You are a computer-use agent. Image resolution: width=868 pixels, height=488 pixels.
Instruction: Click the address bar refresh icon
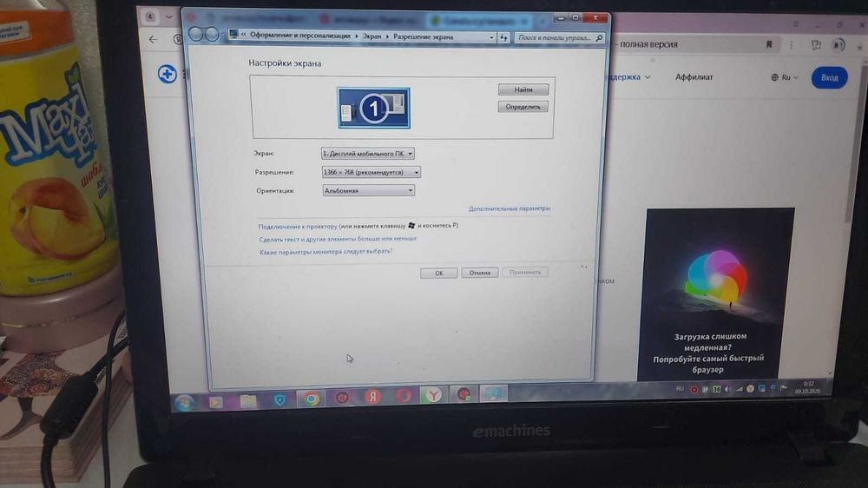(x=503, y=37)
